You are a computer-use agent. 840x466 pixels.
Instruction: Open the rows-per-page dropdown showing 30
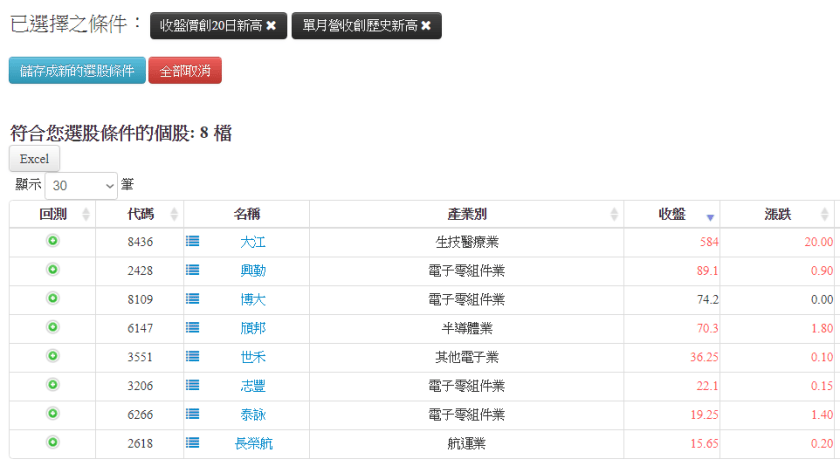pos(81,185)
